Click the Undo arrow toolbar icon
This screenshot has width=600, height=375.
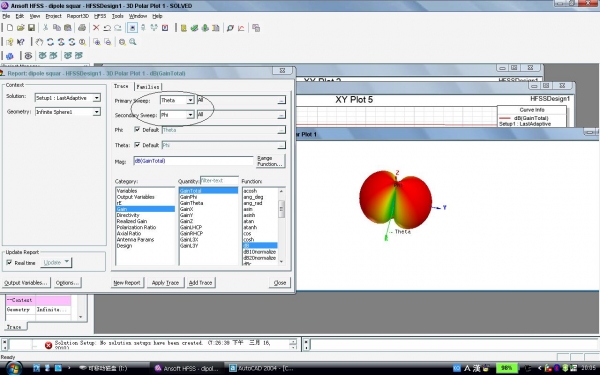click(107, 28)
